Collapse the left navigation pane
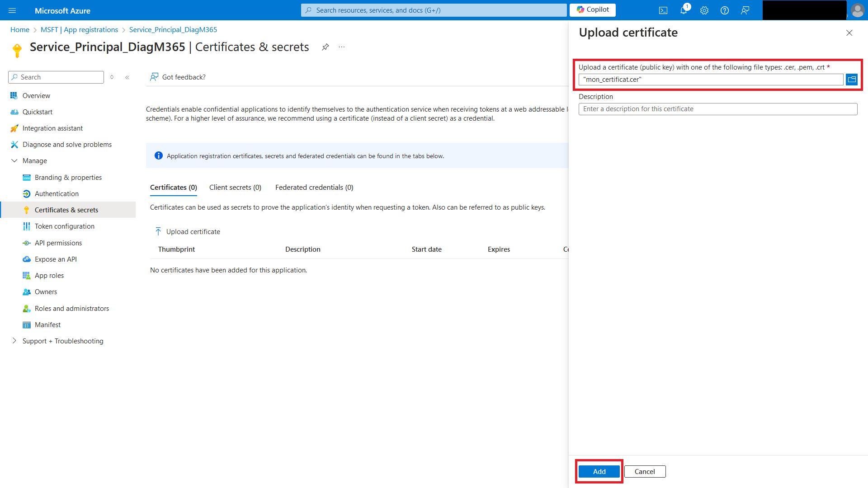The width and height of the screenshot is (868, 488). click(x=127, y=77)
